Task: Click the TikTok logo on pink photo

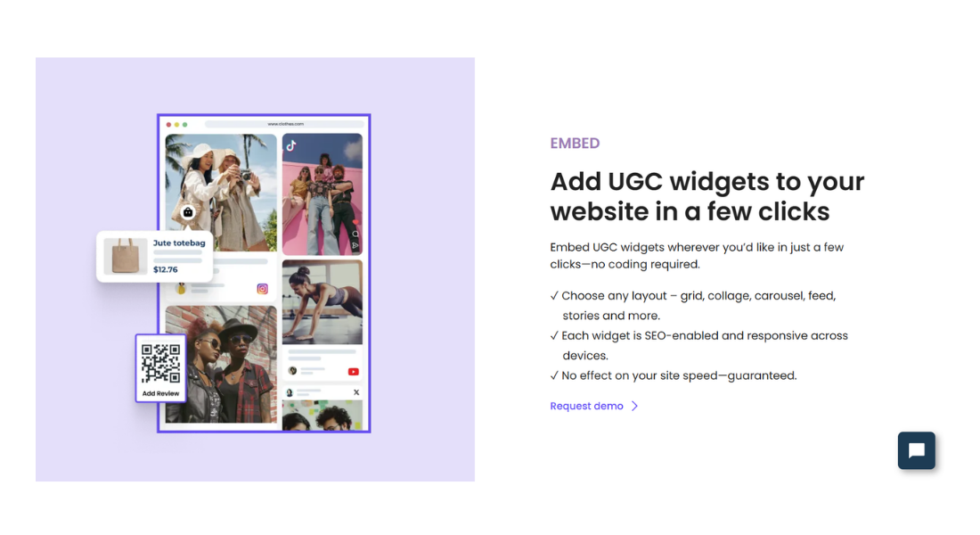Action: pyautogui.click(x=291, y=145)
